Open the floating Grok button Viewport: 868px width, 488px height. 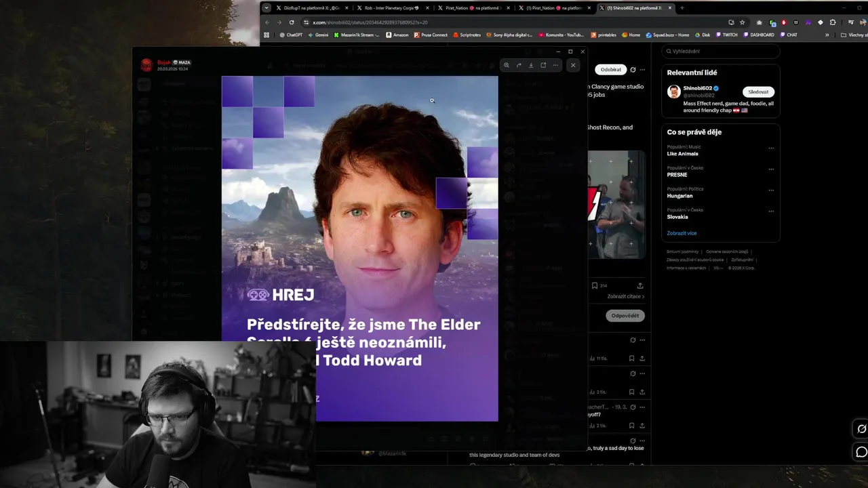pyautogui.click(x=862, y=428)
